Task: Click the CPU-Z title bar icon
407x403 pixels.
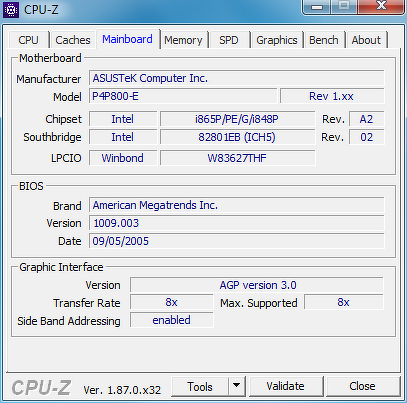Action: (x=11, y=10)
